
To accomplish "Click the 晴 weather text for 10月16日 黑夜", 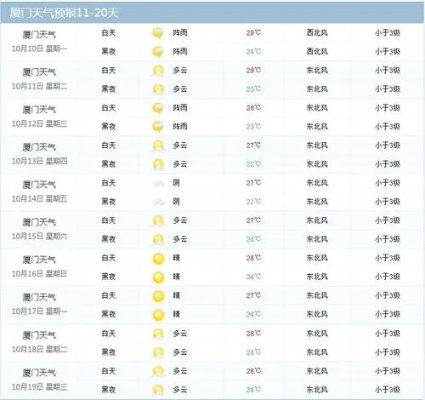I will [176, 277].
